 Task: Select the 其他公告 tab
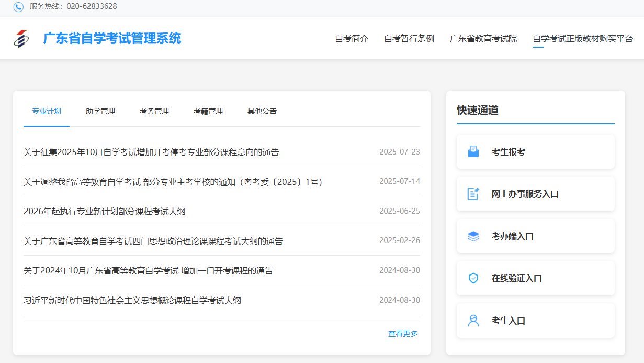pos(262,111)
